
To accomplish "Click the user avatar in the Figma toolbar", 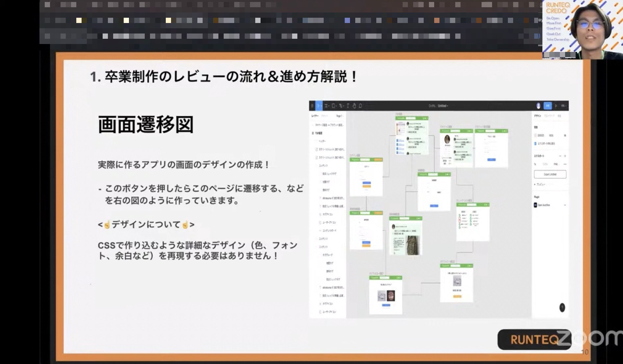I will [x=538, y=105].
